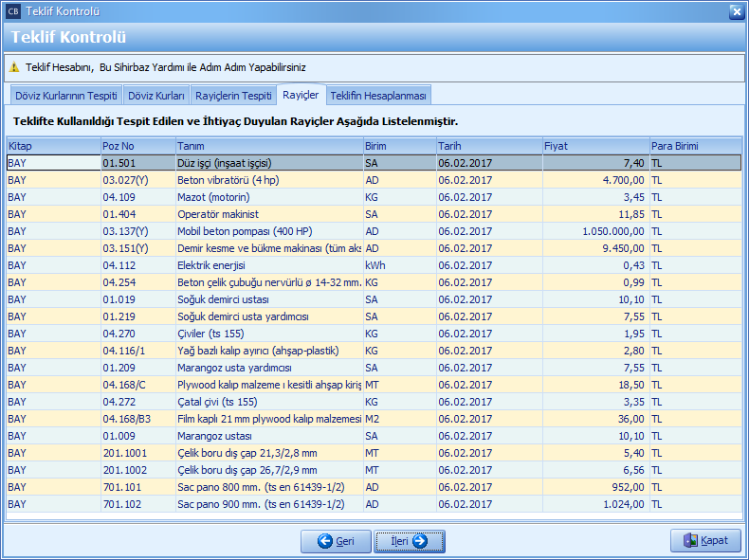Click the Kapat button
This screenshot has height=560, width=749.
pyautogui.click(x=705, y=541)
